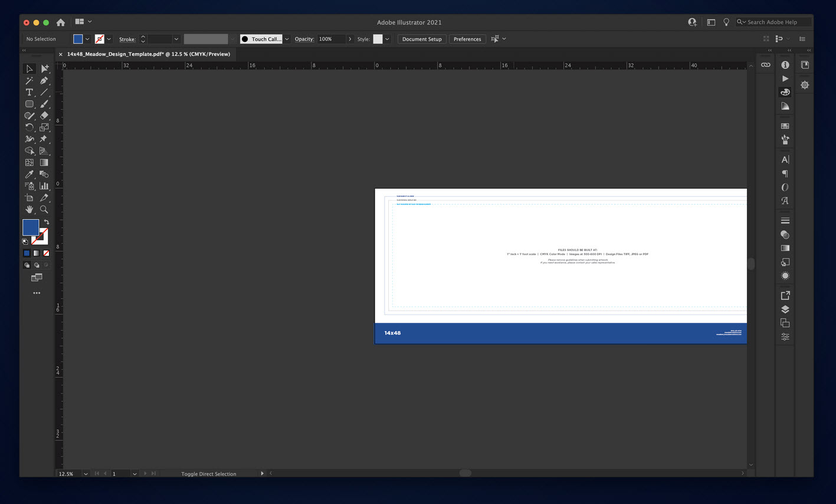Open the Touch Calligraphic brush dropdown
Viewport: 836px width, 504px height.
pos(287,39)
